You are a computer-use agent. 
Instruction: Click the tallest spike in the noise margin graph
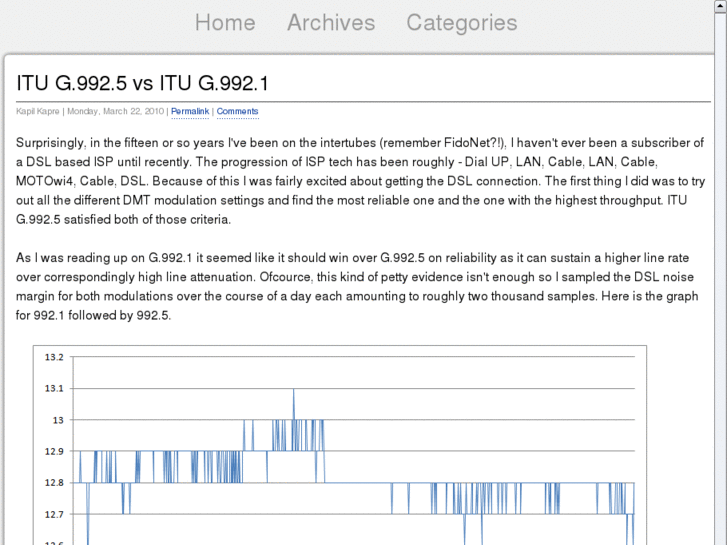[294, 392]
